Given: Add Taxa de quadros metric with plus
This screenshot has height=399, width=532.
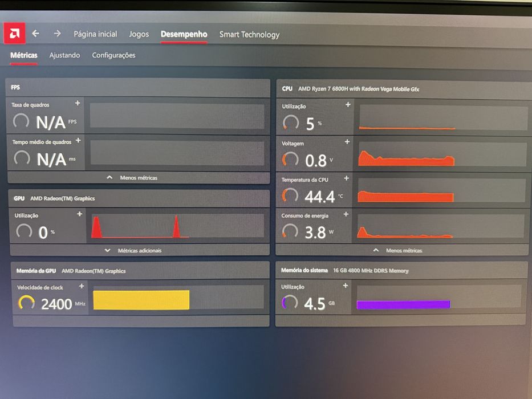Looking at the screenshot, I should coord(78,103).
